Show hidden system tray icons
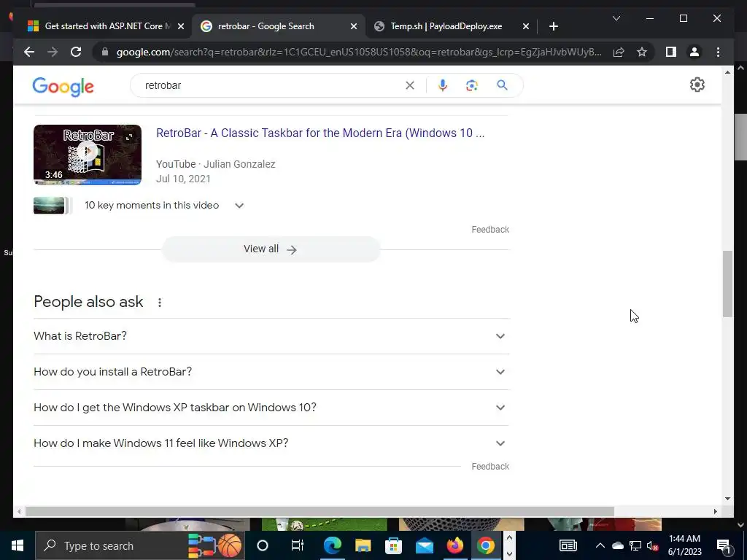This screenshot has height=560, width=747. point(600,545)
